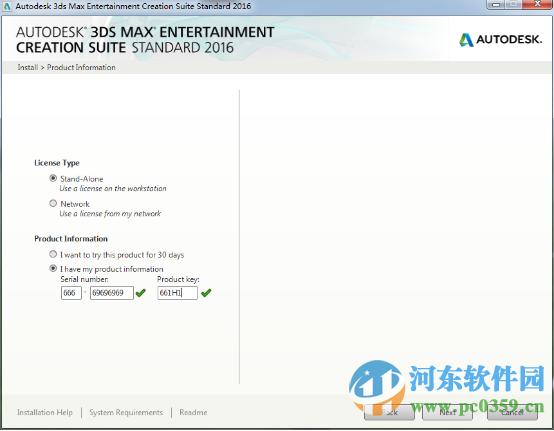Focus the Product key field 661H1

tap(177, 293)
